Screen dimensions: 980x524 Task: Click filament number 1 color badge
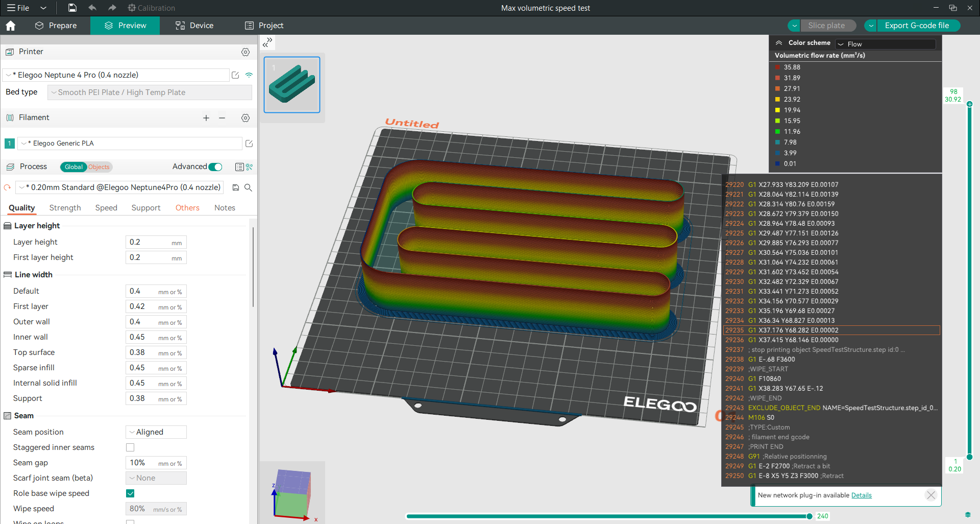point(10,144)
